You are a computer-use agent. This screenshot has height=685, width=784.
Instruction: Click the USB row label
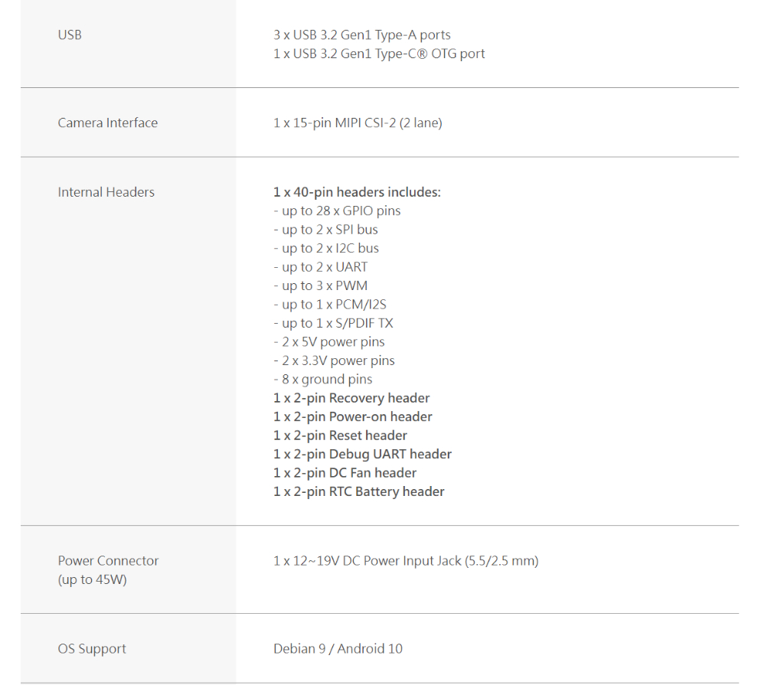pyautogui.click(x=70, y=35)
